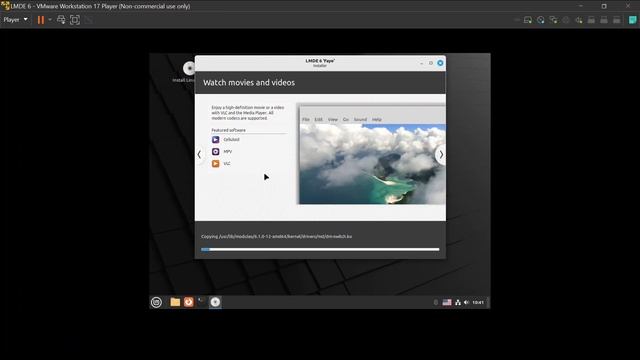The width and height of the screenshot is (640, 360).
Task: Select the 'Celluloid' label
Action: 231,140
